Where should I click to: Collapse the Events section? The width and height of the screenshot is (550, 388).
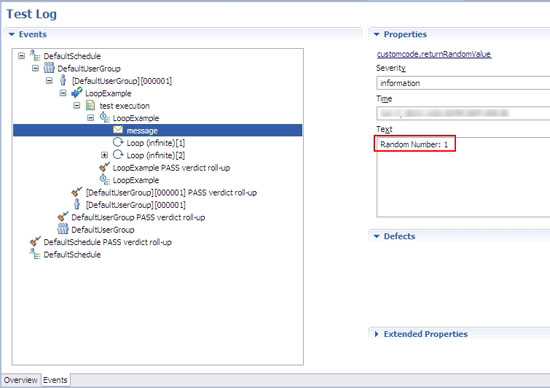click(x=12, y=34)
